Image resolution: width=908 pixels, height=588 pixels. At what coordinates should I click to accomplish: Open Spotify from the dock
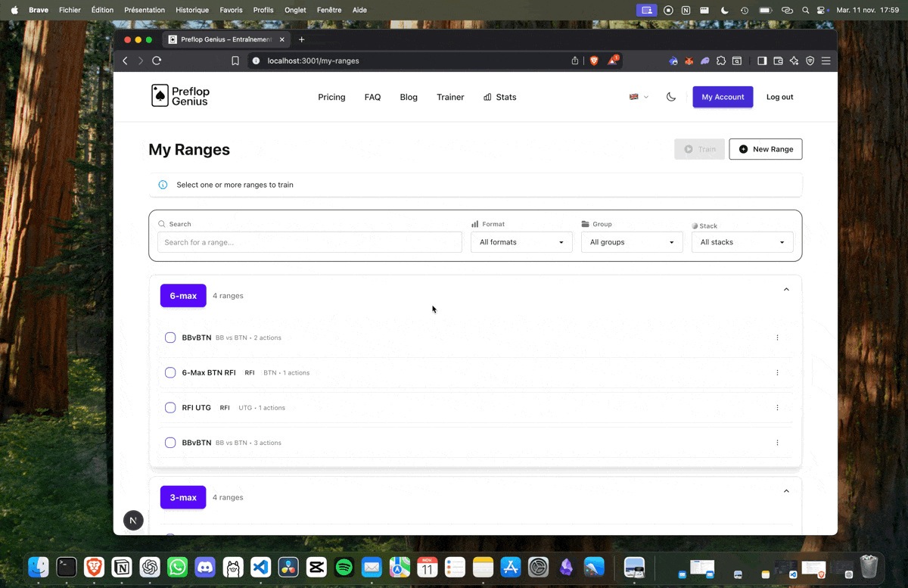point(344,567)
